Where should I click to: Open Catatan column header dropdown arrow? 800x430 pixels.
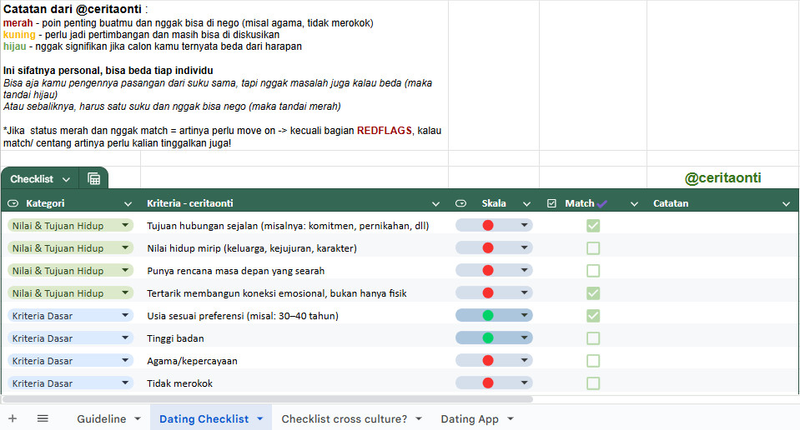click(x=786, y=204)
